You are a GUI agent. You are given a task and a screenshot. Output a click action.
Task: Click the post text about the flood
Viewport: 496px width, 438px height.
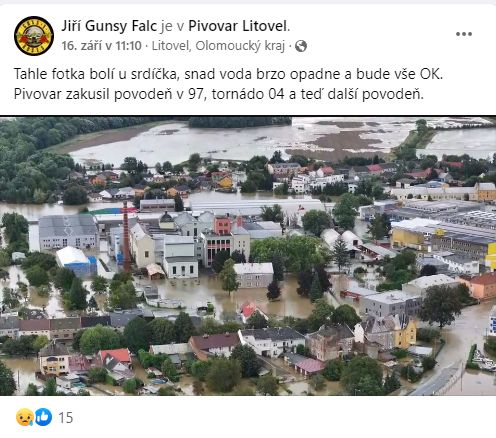(x=228, y=84)
